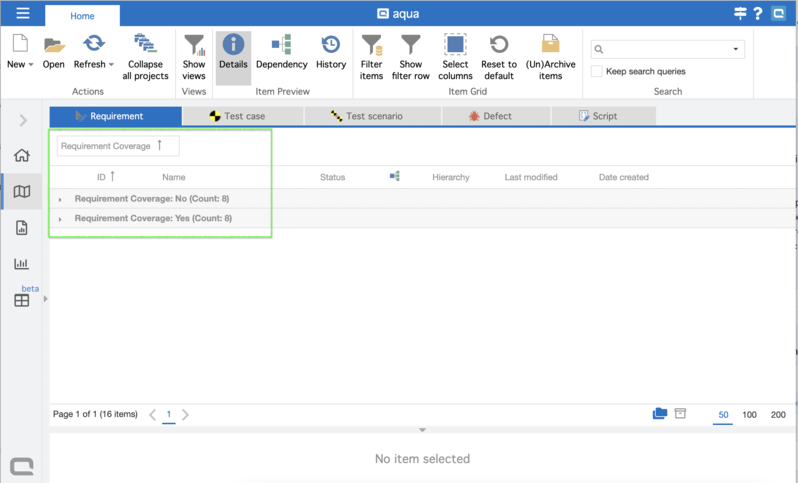Click Select columns in Item Grid

(x=455, y=46)
